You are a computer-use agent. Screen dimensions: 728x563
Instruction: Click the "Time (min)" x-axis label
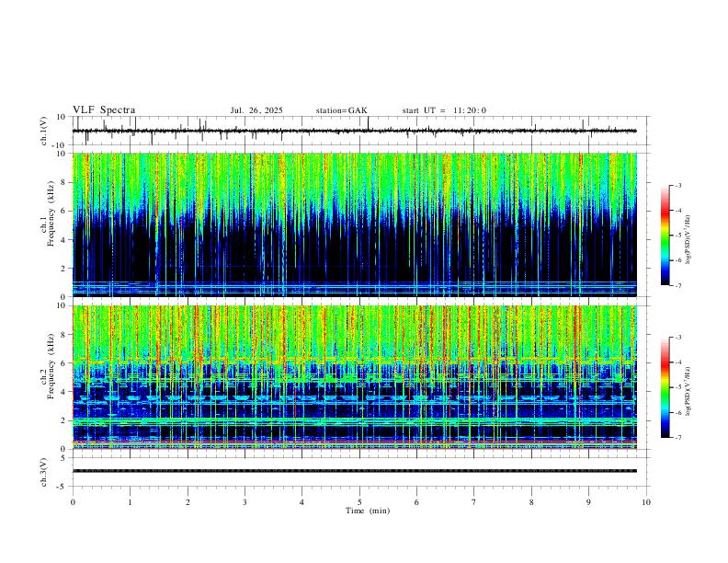click(x=368, y=511)
